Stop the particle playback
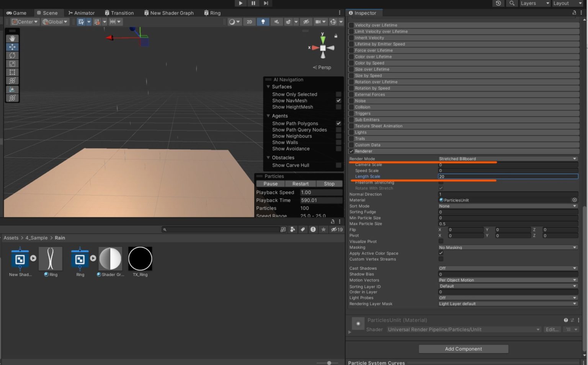The image size is (588, 365). coord(329,184)
